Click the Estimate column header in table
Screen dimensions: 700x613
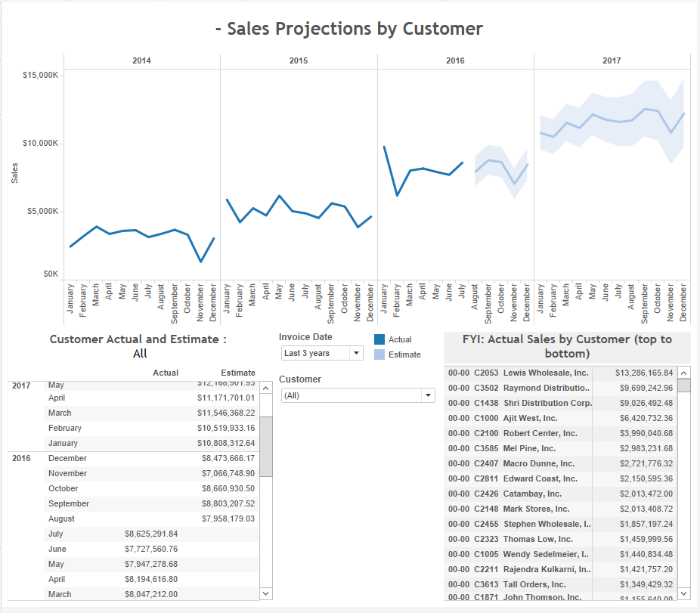[238, 373]
